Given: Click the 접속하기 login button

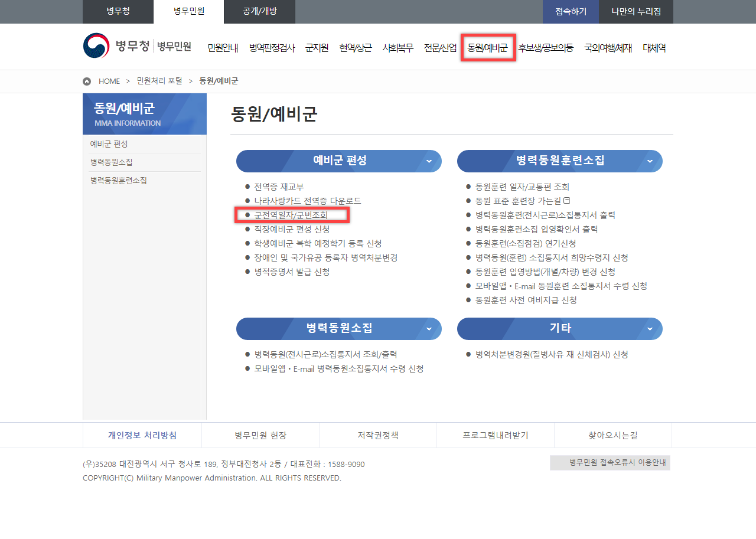Looking at the screenshot, I should tap(571, 12).
